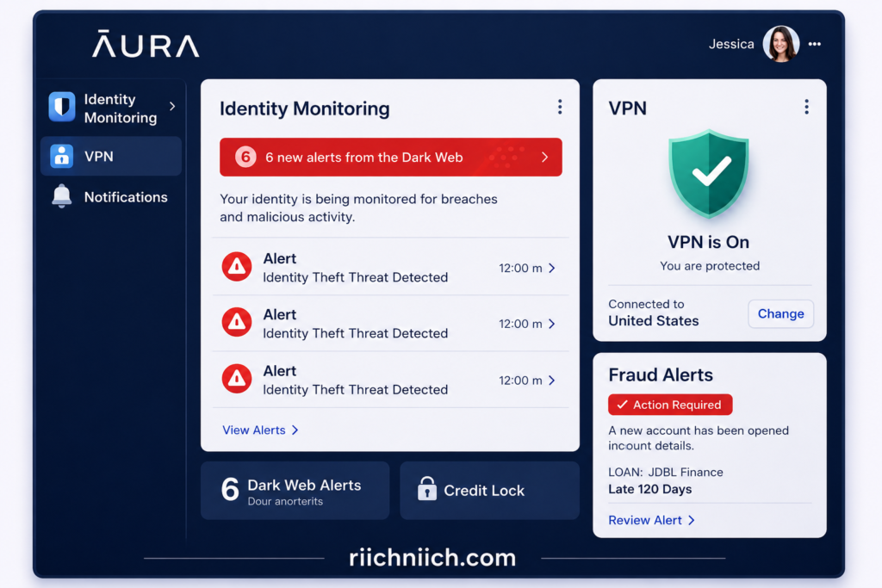Viewport: 882px width, 588px height.
Task: Click the Credit Lock padlock icon
Action: click(x=427, y=488)
